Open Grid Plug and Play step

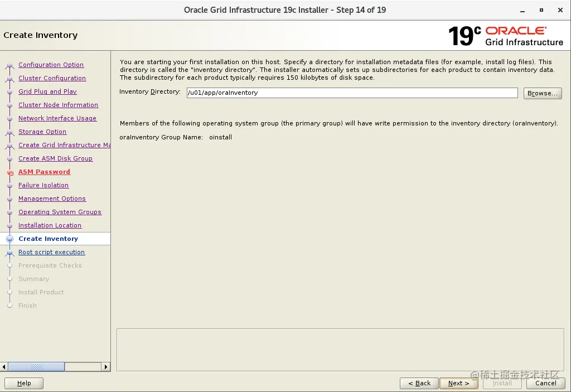[x=48, y=91]
